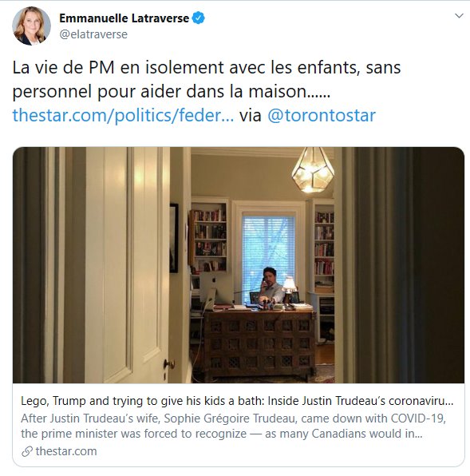Click the white door in the photo

click(128, 264)
